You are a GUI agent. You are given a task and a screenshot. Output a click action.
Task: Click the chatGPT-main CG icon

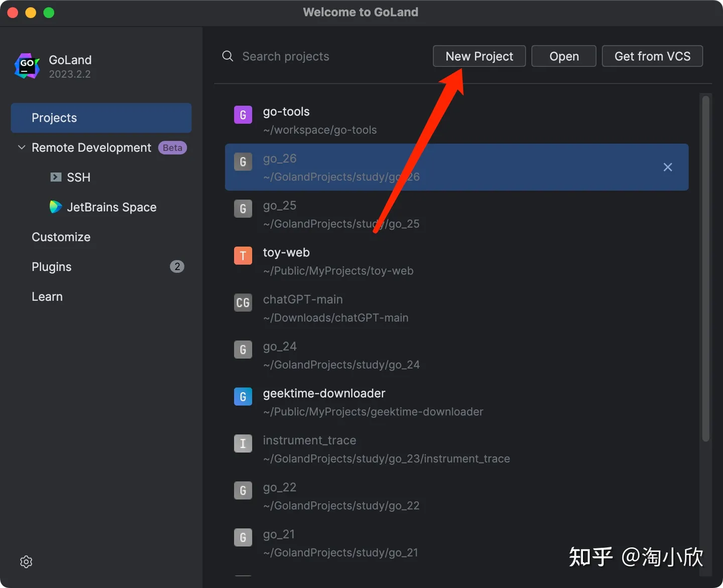coord(243,303)
